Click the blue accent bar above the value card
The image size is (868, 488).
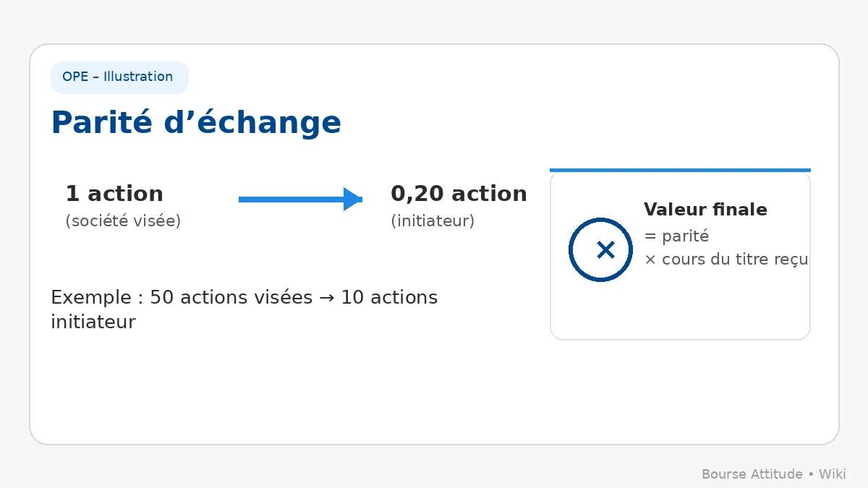pyautogui.click(x=680, y=170)
